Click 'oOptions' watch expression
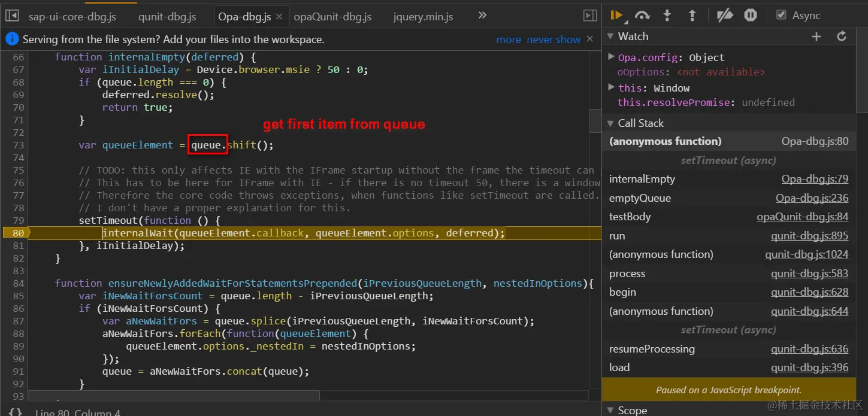Screen dimensions: 868x416 tap(641, 72)
